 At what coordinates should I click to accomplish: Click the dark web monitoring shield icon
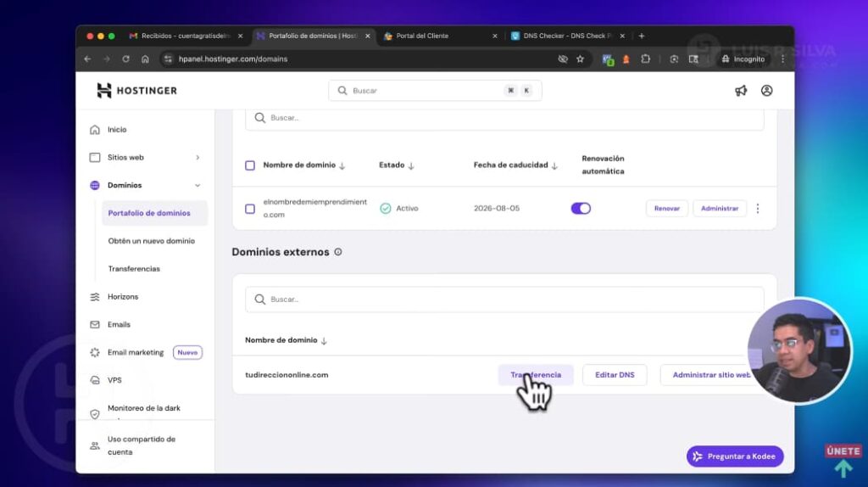[95, 414]
